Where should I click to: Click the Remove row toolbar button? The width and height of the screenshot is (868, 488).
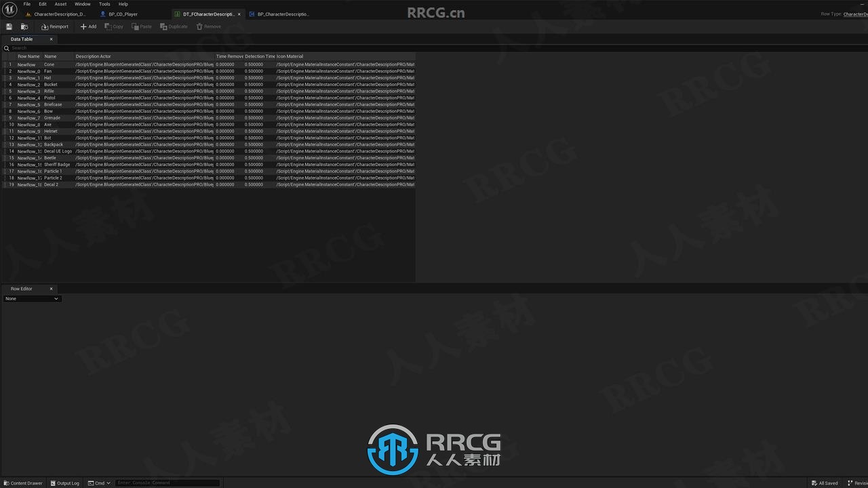[209, 26]
